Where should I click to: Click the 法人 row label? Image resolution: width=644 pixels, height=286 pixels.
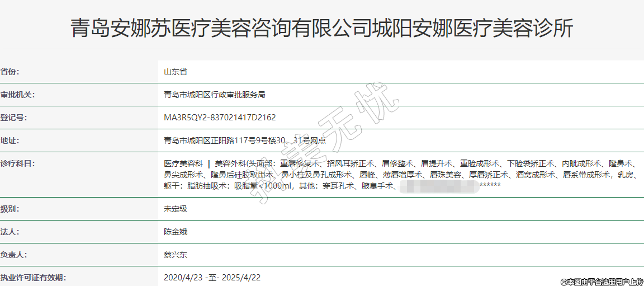click(10, 232)
